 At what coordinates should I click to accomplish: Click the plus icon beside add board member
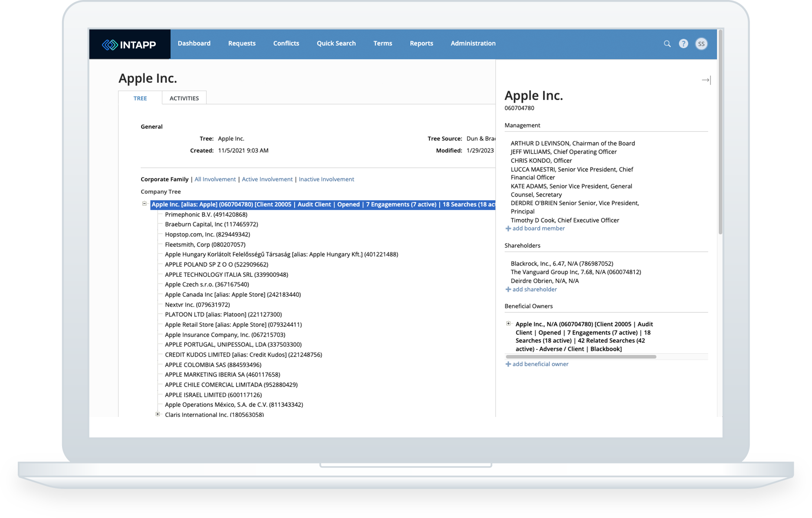(508, 228)
